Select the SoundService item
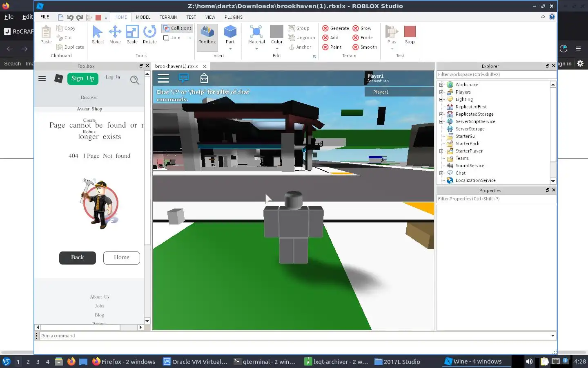The height and width of the screenshot is (368, 588). [x=470, y=166]
